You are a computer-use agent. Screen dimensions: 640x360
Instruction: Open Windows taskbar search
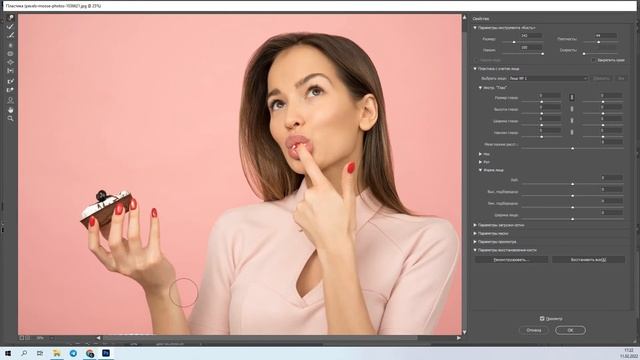24,353
